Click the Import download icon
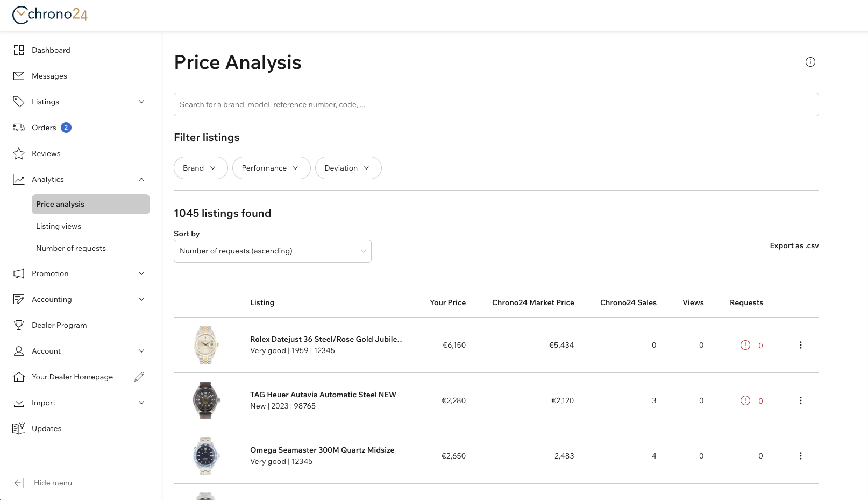This screenshot has width=868, height=500. pyautogui.click(x=19, y=403)
